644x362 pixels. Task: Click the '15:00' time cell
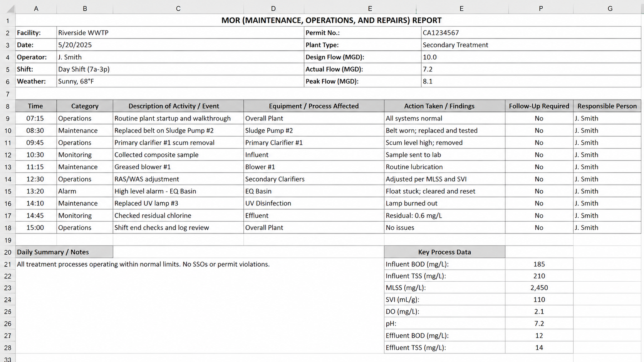click(x=36, y=227)
